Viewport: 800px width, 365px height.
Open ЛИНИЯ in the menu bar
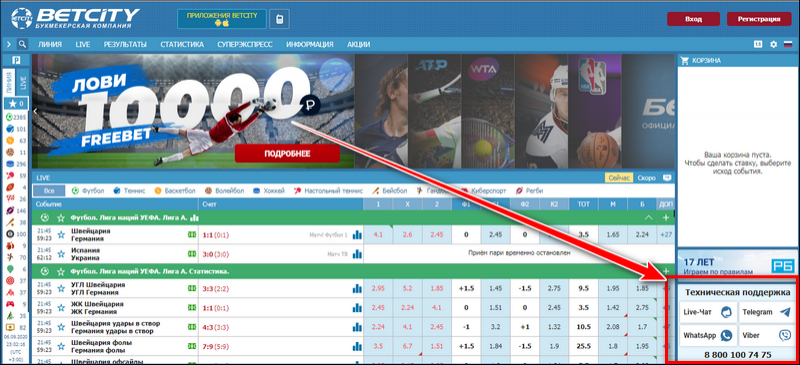[49, 44]
